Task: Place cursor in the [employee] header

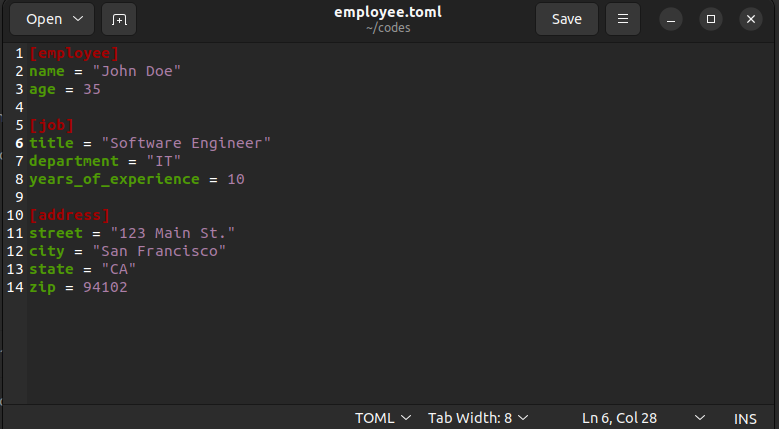Action: 74,53
